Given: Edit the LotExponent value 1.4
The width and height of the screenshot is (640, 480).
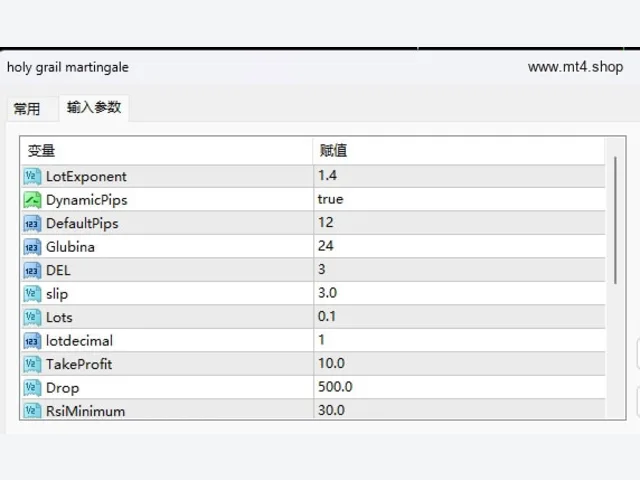Looking at the screenshot, I should coord(459,176).
